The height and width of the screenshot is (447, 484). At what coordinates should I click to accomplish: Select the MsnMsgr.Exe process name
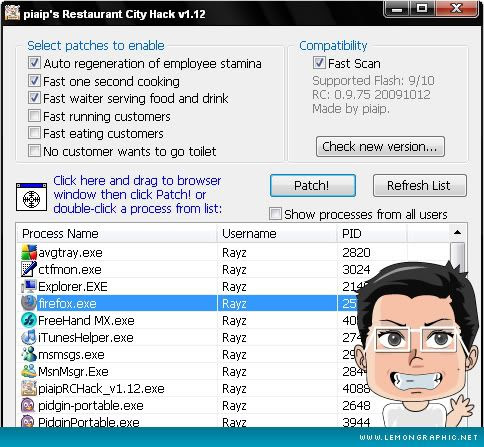click(73, 372)
